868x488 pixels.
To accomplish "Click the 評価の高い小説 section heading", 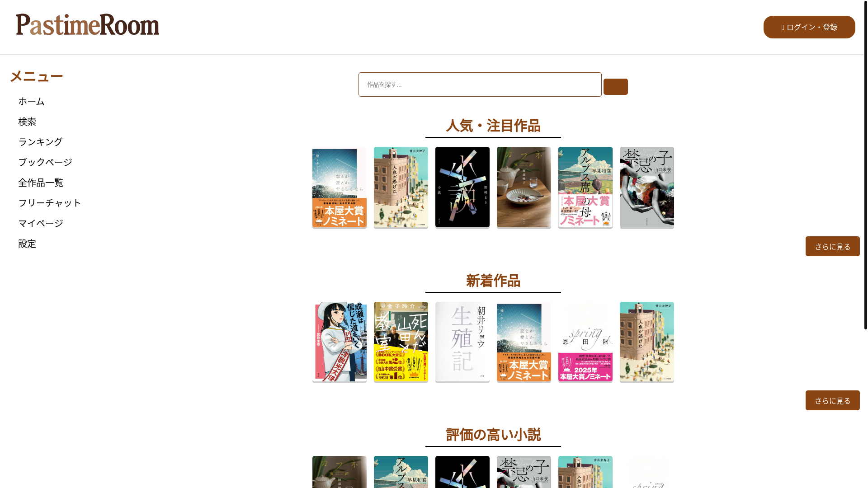I will click(493, 435).
